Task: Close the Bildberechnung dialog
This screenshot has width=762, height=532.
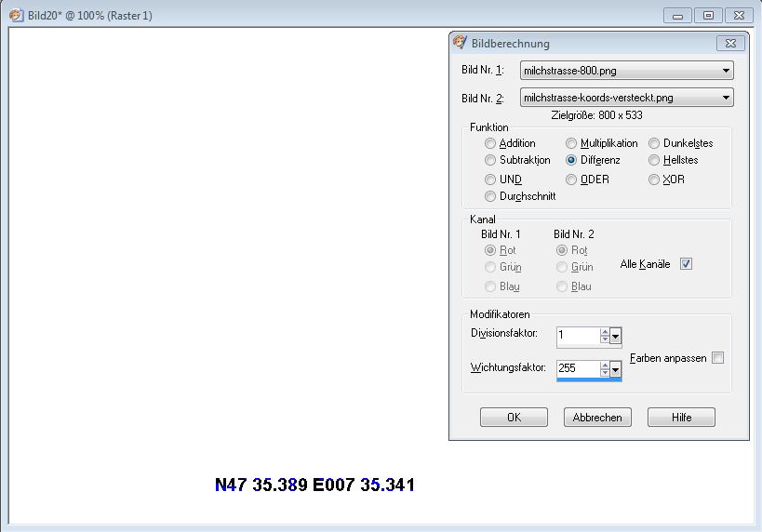Action: click(730, 43)
